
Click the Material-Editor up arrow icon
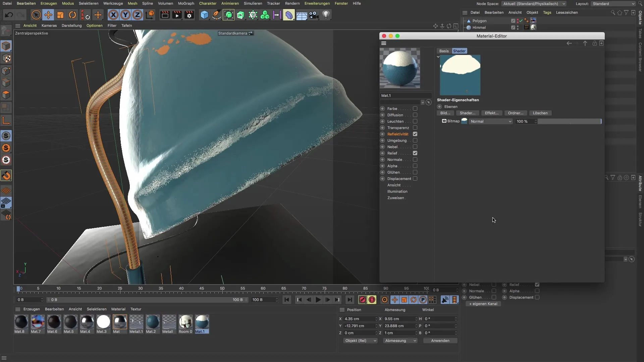click(585, 43)
